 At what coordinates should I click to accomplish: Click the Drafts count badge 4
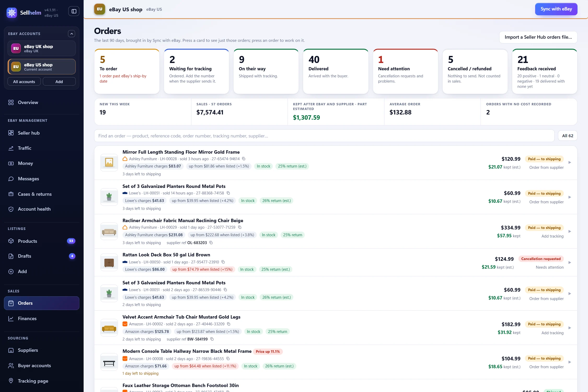[72, 256]
